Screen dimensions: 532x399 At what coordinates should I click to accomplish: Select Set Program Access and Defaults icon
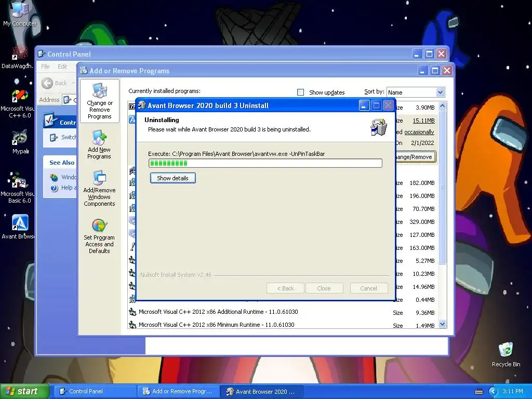(x=99, y=236)
